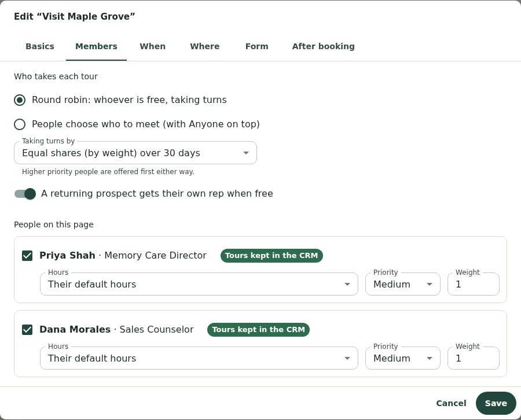521x420 pixels.
Task: Go to the Where tab
Action: click(x=205, y=46)
